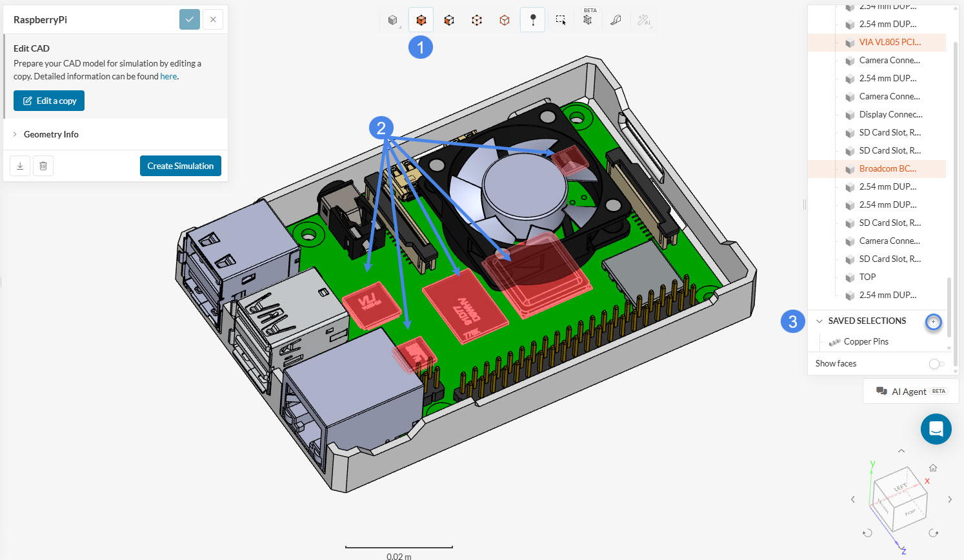The width and height of the screenshot is (964, 560).
Task: Open the 'here' documentation link
Action: point(168,76)
